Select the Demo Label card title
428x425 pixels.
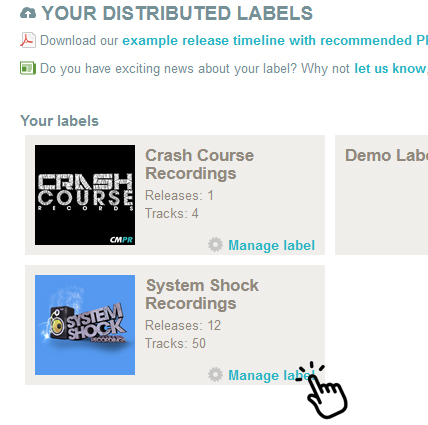click(x=386, y=155)
